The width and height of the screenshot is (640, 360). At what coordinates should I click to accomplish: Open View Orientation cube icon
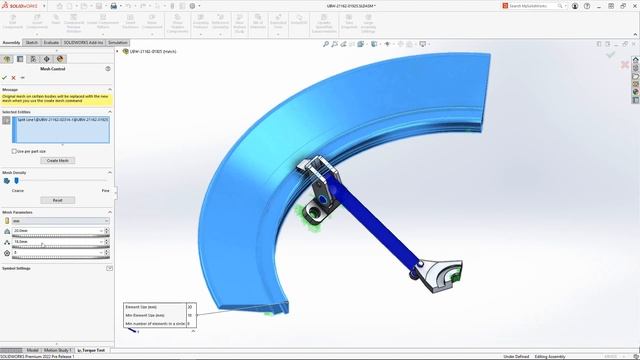(361, 44)
